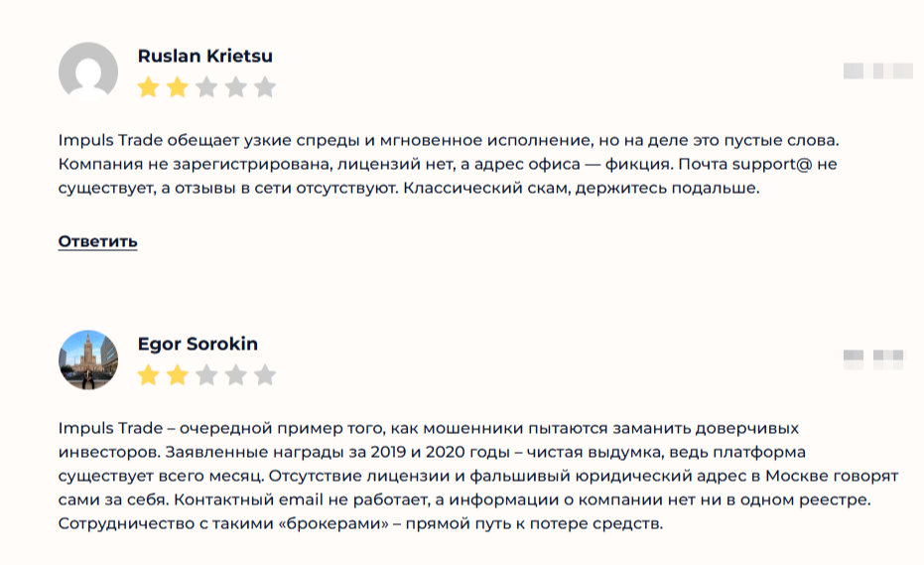Click fifth star in Ruslan Krietsu's rating
Screen dimensions: 924x565
pos(265,87)
